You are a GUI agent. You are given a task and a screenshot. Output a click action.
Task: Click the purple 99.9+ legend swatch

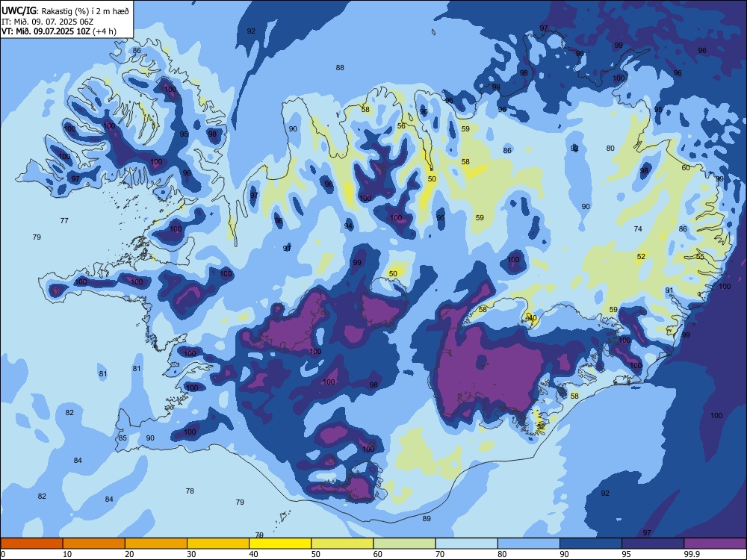[715, 544]
